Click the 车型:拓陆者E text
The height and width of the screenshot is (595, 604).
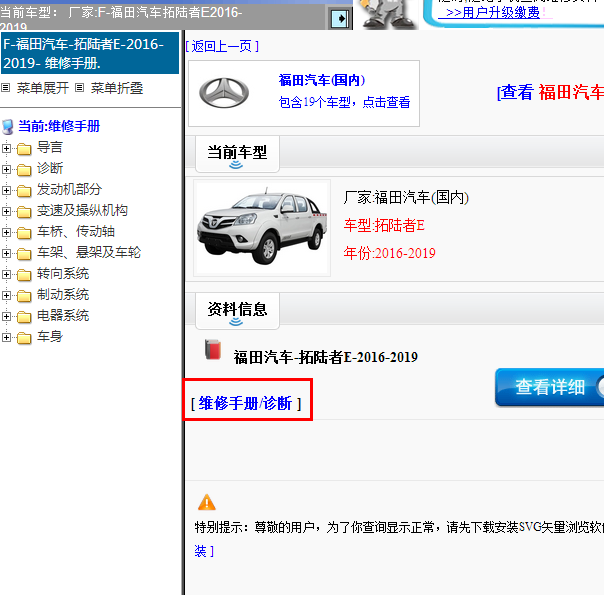[384, 226]
